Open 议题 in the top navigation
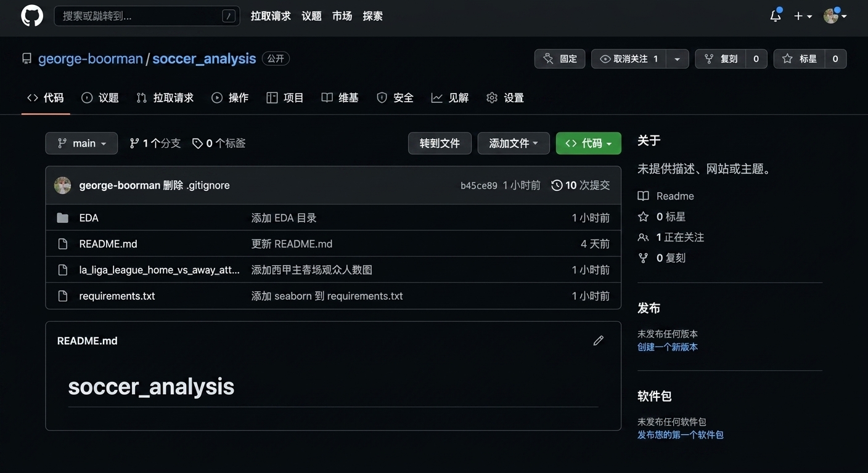Image resolution: width=868 pixels, height=473 pixels. (311, 16)
